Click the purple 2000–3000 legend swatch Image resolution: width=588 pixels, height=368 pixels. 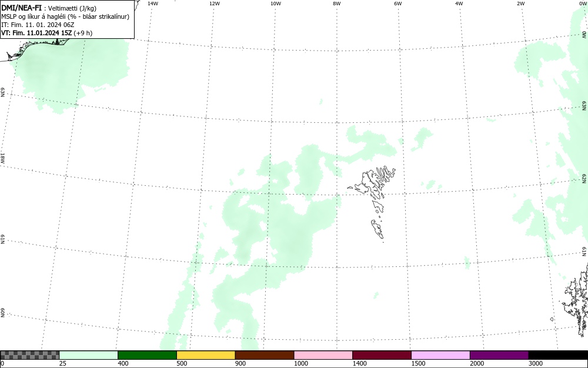click(499, 355)
